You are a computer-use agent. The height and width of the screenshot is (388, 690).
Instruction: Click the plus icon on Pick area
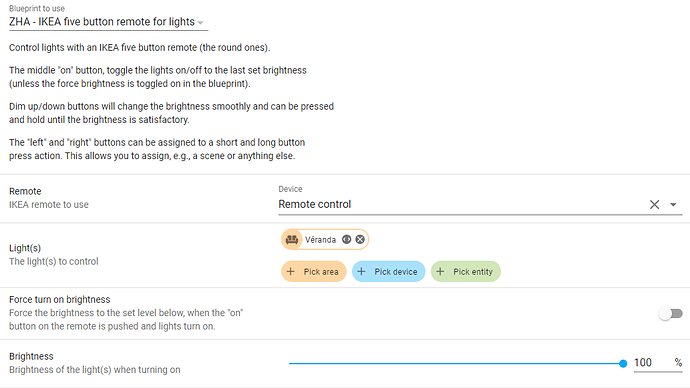(x=290, y=271)
